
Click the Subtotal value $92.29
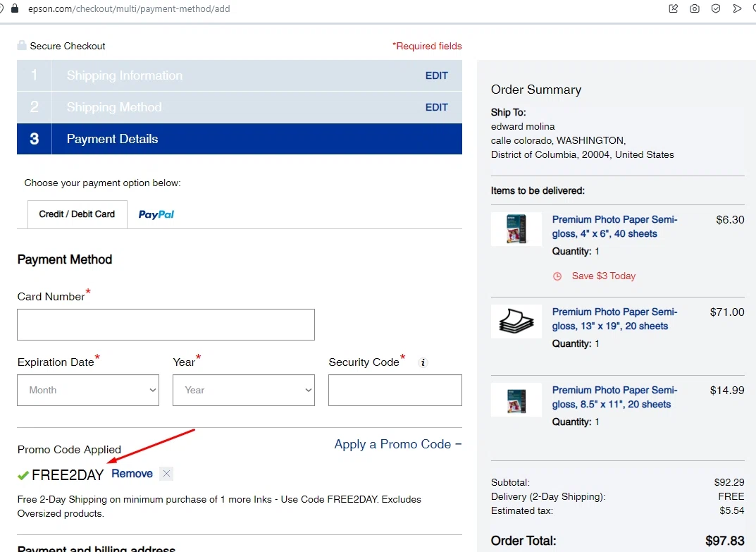[x=729, y=482]
